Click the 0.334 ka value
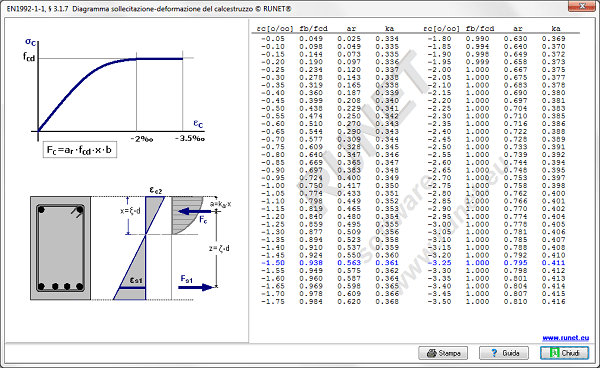600x368 pixels. (387, 39)
